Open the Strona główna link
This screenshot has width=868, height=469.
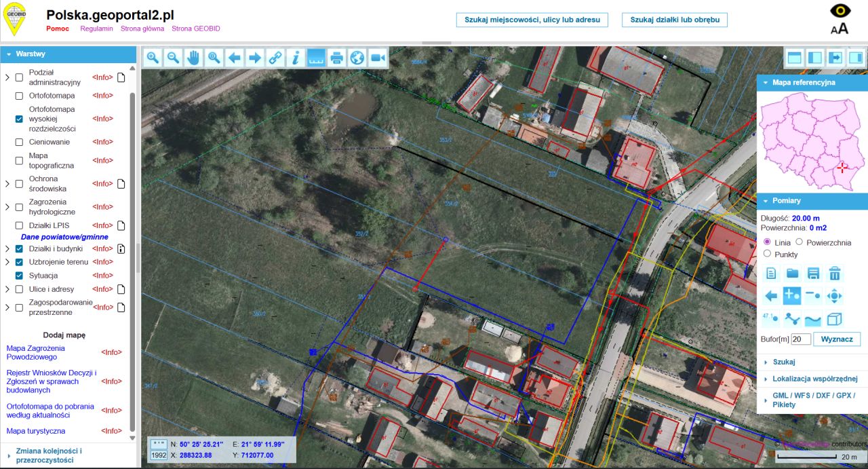pos(142,29)
